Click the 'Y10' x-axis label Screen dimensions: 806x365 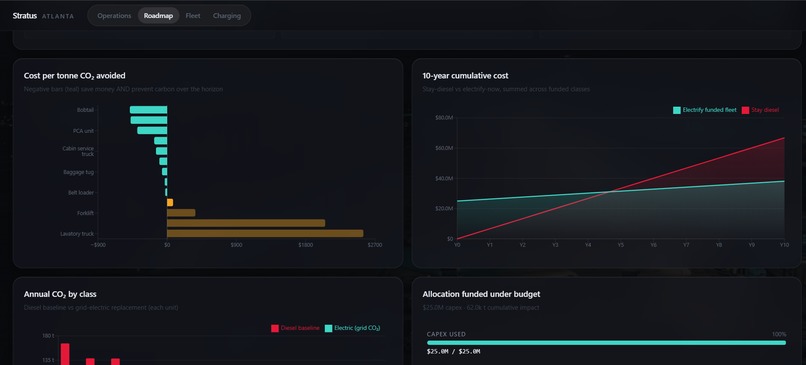784,245
